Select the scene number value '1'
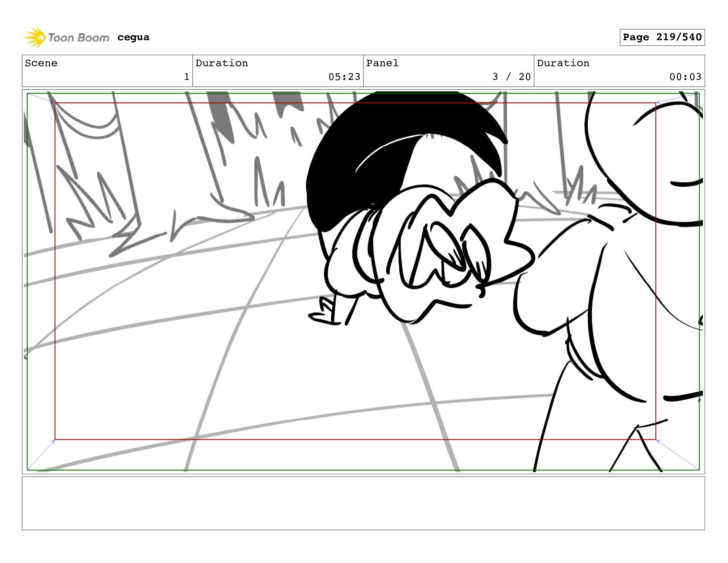 [x=187, y=77]
